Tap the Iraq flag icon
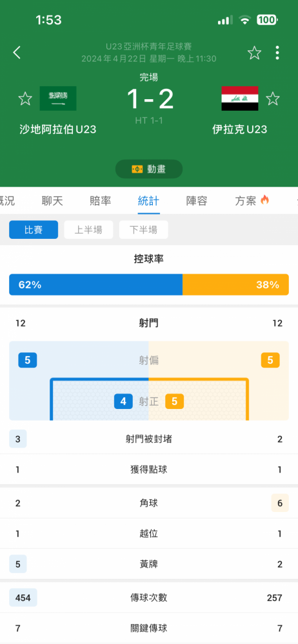The height and width of the screenshot is (644, 298). [240, 99]
